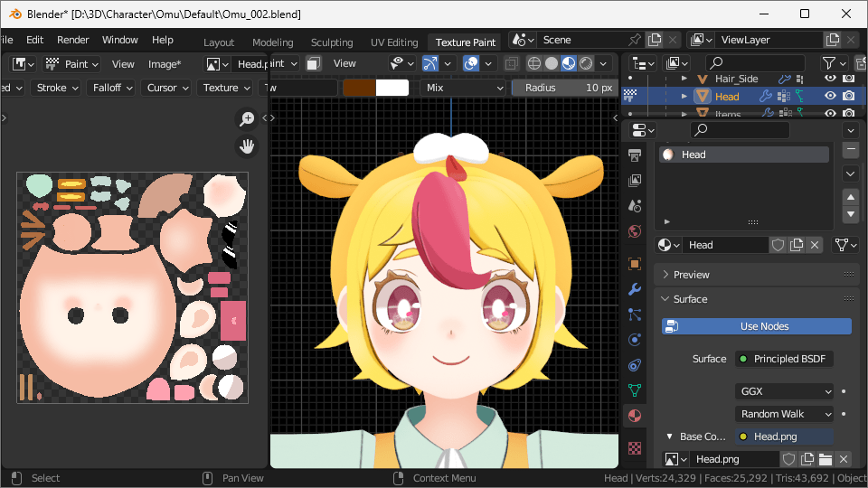Open the Falloff brush settings popover
Image resolution: width=868 pixels, height=488 pixels.
113,88
